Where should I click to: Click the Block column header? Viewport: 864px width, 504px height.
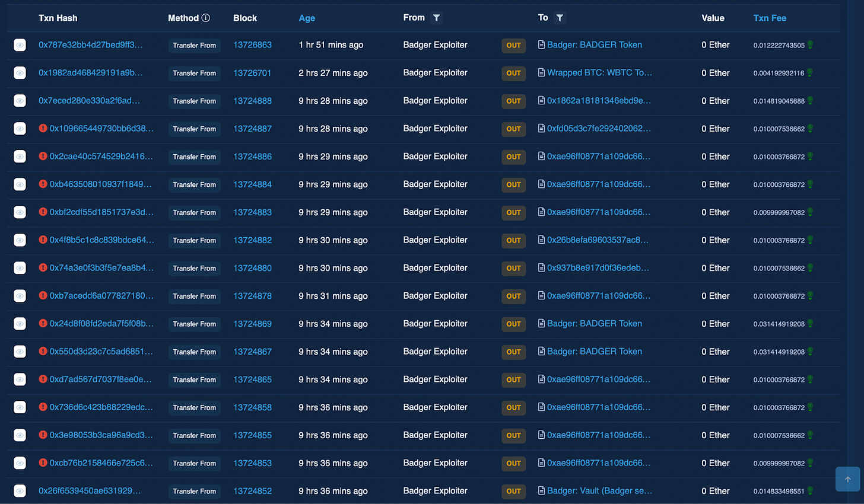click(x=245, y=18)
